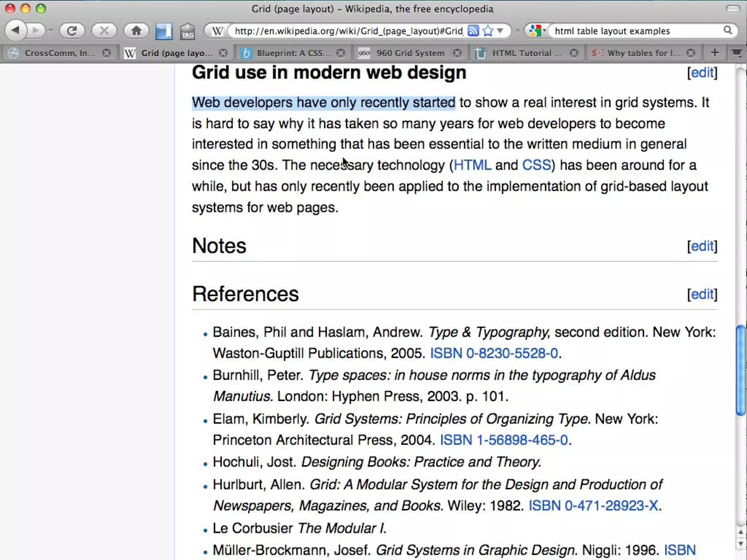The image size is (747, 560).
Task: Click the browser Back button
Action: tap(15, 31)
